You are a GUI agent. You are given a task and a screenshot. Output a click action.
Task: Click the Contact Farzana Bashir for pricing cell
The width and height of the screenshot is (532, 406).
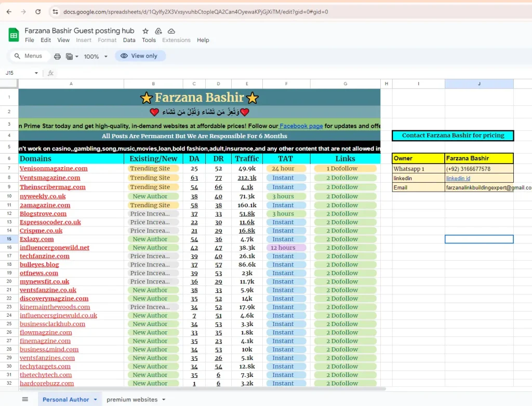click(x=453, y=136)
